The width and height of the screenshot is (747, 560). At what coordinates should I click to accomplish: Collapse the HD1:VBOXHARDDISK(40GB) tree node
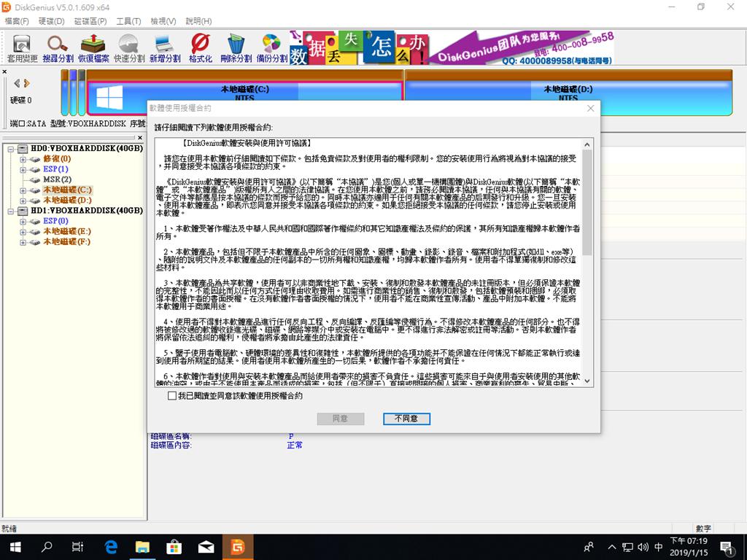pos(10,211)
